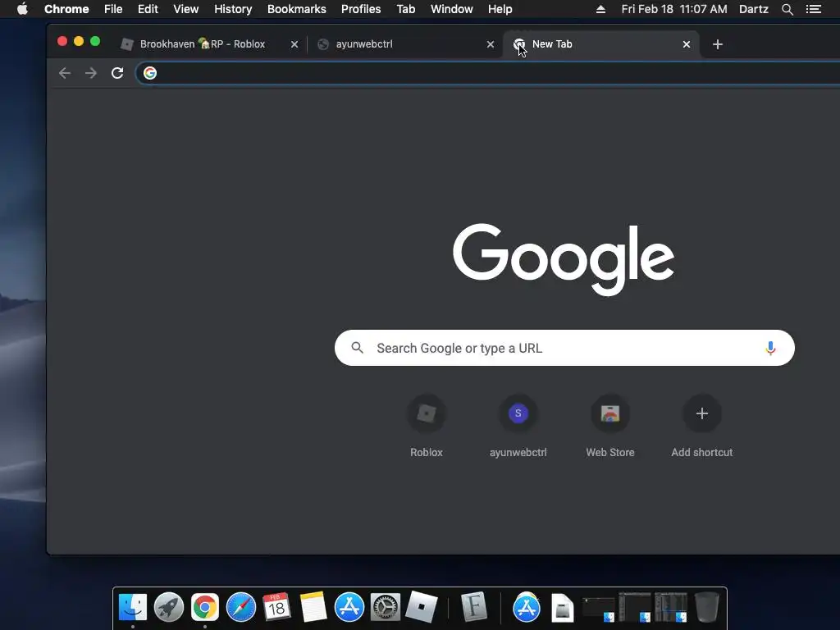Open Launchpad rocket in the Dock
This screenshot has height=630, width=840.
click(169, 607)
